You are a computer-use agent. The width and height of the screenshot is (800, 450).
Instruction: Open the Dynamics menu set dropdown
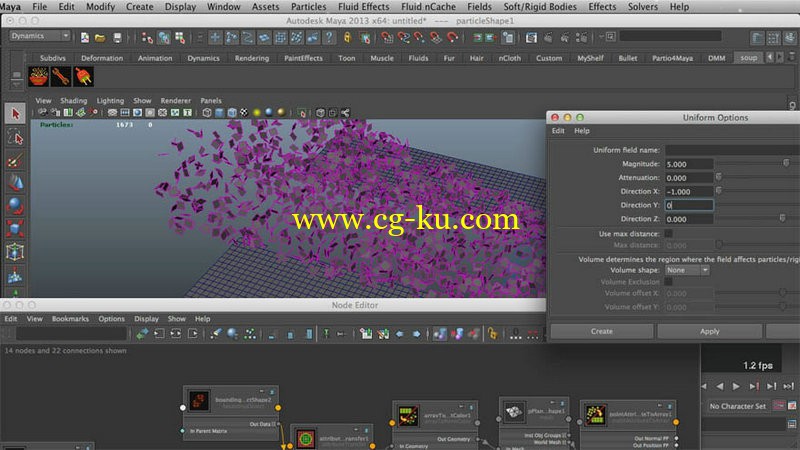pos(39,36)
